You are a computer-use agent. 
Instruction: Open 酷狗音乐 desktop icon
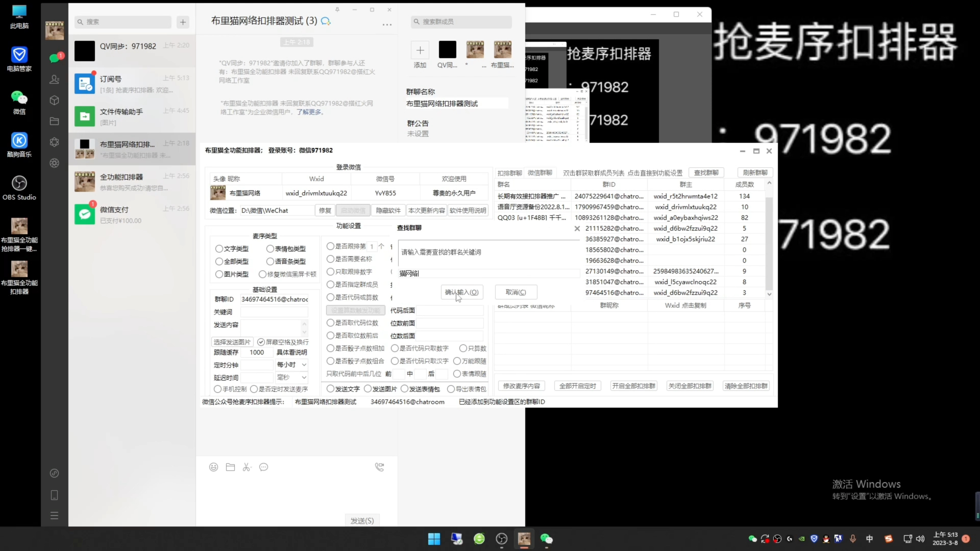(19, 145)
